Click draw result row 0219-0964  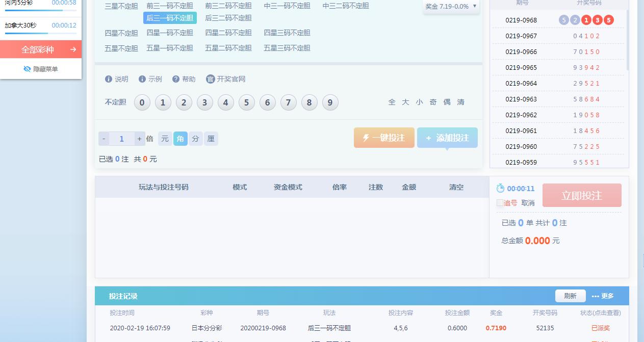point(558,84)
